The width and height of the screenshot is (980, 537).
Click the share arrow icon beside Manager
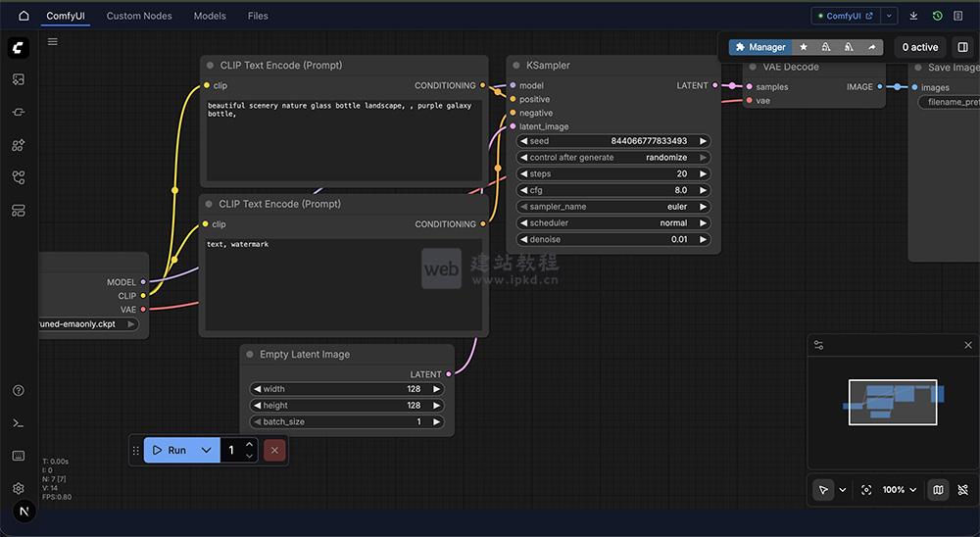(871, 47)
